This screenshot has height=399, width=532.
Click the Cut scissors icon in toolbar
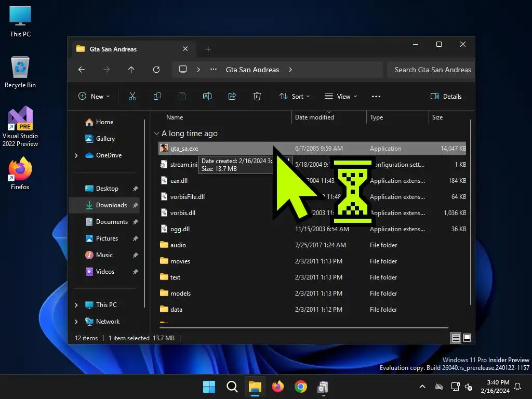[132, 96]
